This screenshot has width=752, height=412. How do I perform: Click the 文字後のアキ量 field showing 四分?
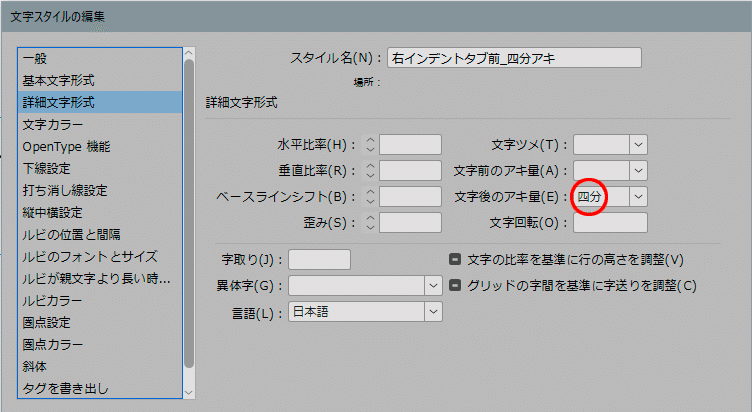(x=601, y=197)
